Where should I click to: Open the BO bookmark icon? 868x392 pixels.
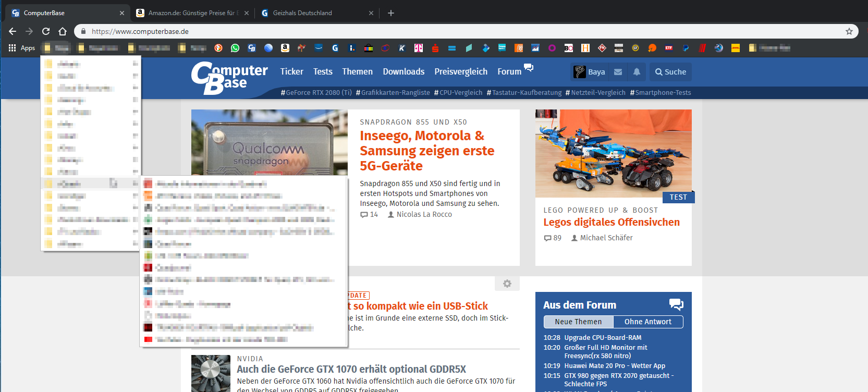pyautogui.click(x=569, y=48)
